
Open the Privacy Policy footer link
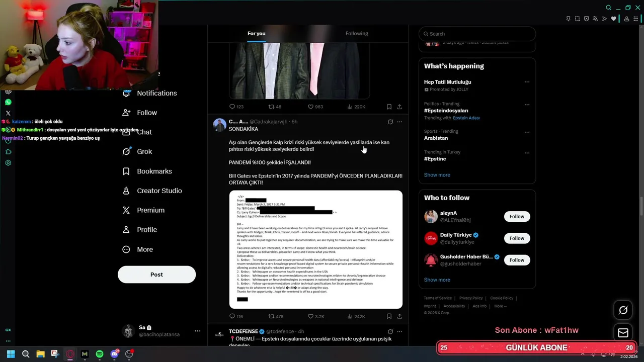point(471,298)
